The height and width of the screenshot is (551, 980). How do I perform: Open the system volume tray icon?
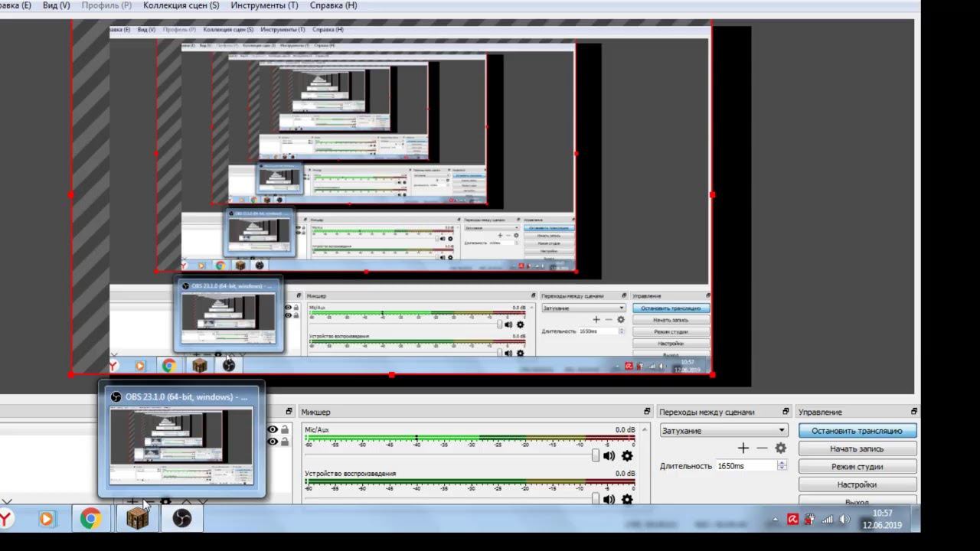[x=844, y=519]
